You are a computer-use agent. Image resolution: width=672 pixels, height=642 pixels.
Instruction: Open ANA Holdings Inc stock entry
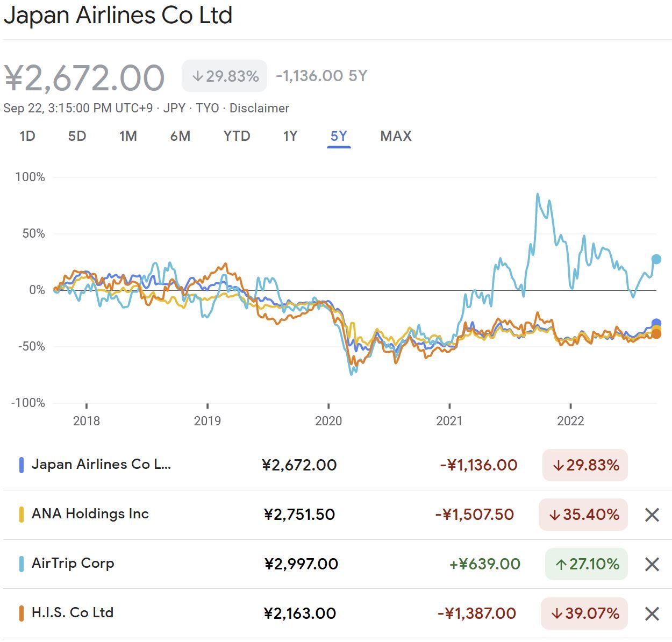(90, 514)
